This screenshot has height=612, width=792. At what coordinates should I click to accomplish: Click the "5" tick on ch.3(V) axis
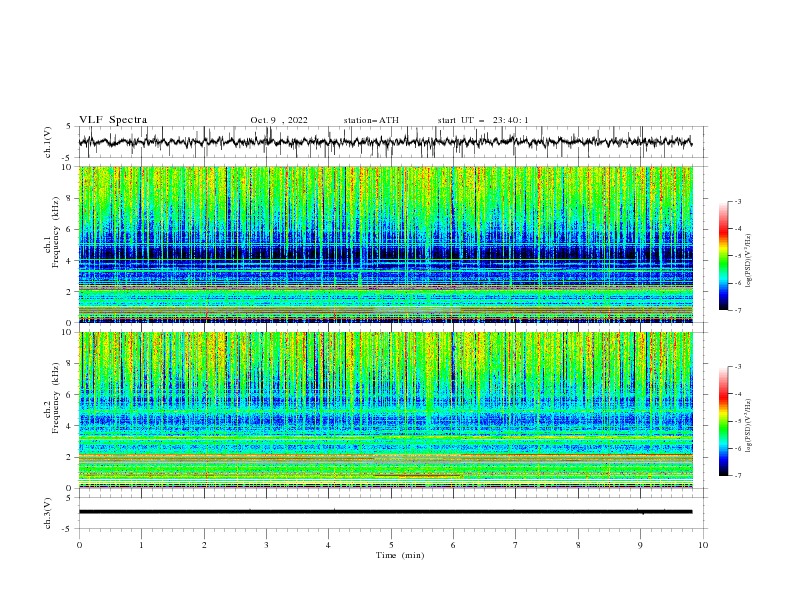pos(70,498)
